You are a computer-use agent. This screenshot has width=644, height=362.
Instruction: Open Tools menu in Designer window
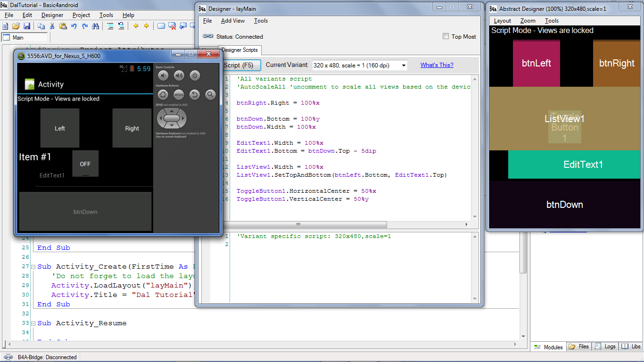click(x=261, y=21)
